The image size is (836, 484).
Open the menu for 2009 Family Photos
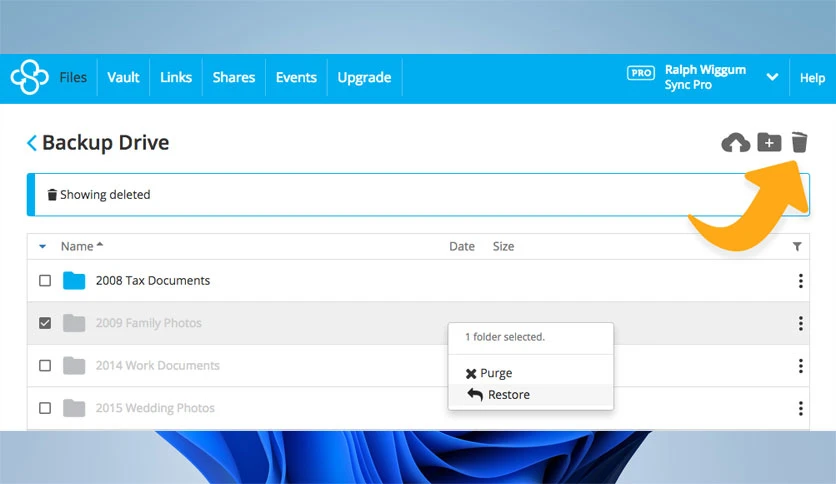801,324
